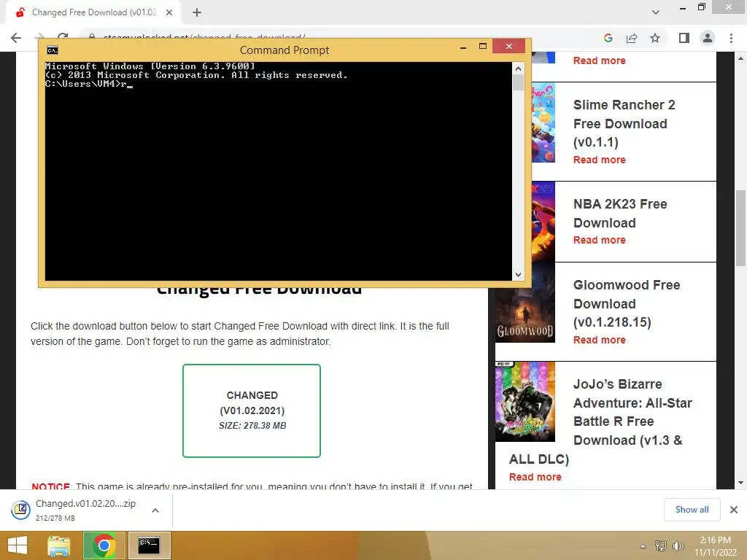
Task: Click the zip file icon in downloads bar
Action: pyautogui.click(x=21, y=510)
